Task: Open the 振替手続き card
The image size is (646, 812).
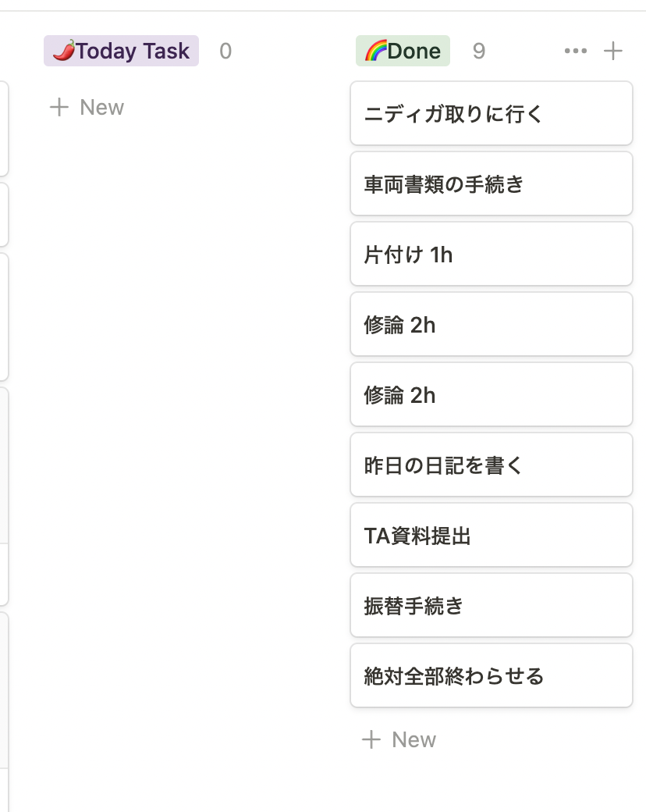Action: pyautogui.click(x=491, y=606)
